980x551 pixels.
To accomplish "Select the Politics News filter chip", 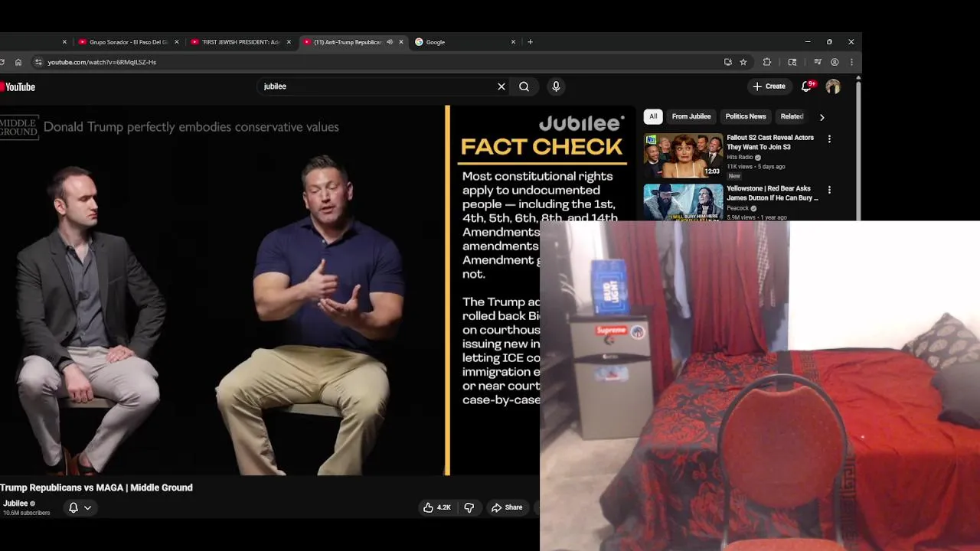I will click(746, 116).
